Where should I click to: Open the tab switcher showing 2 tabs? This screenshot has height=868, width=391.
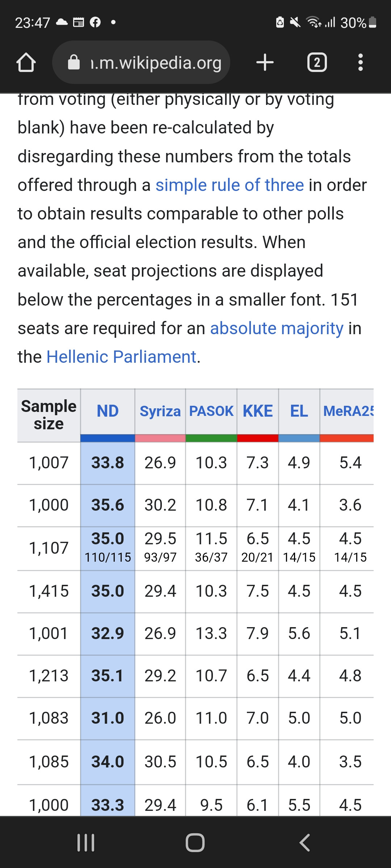tap(317, 63)
